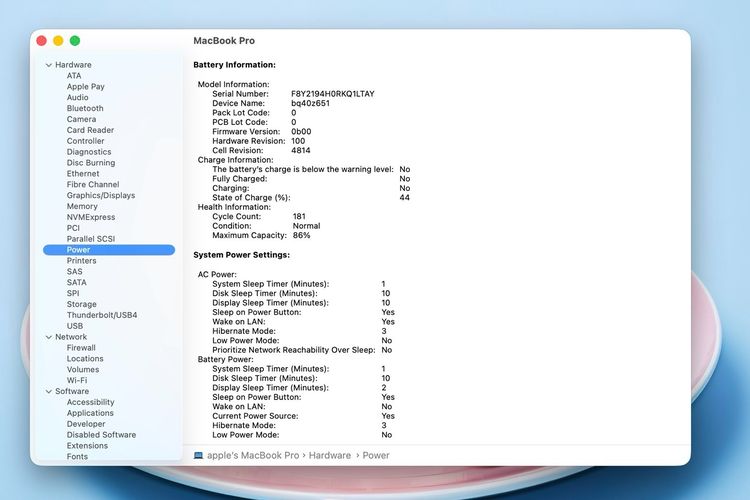This screenshot has height=500, width=750.
Task: Select Volumes under Network
Action: pos(83,370)
